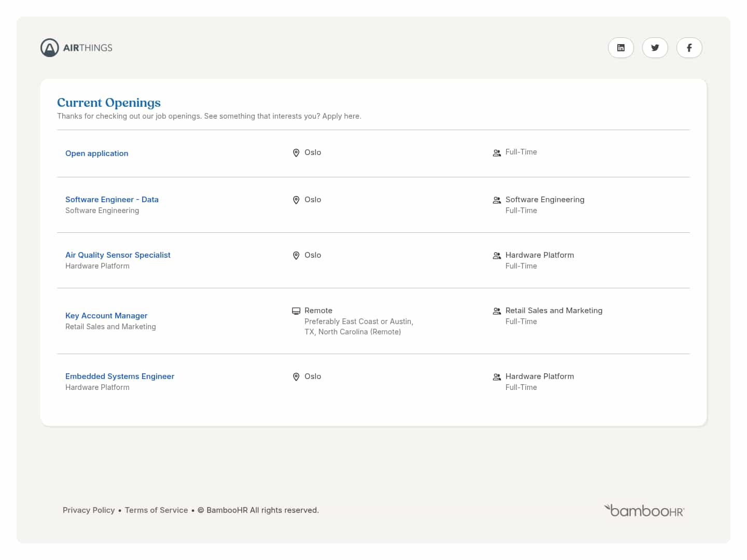Click people icon in Air Quality Sensor Specialist row
The image size is (747, 560).
coord(497,256)
